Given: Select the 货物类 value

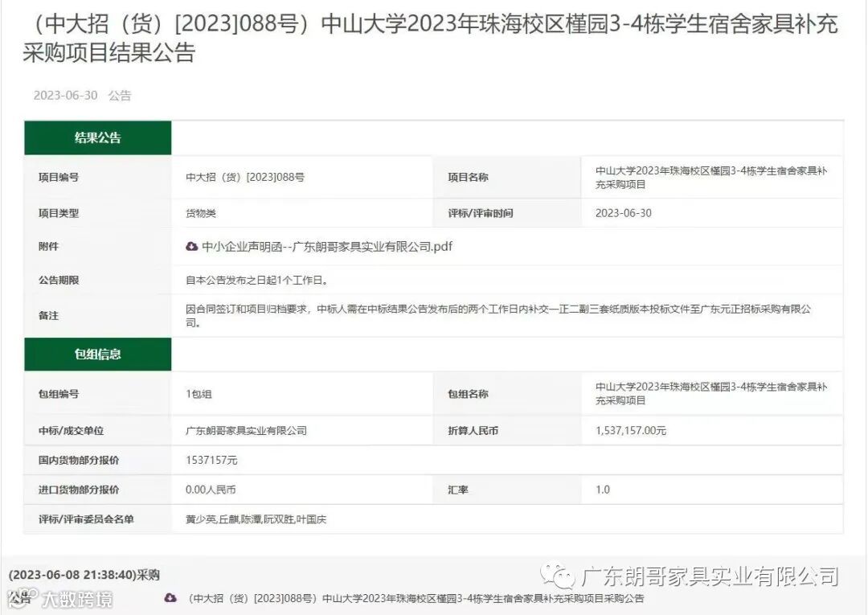Looking at the screenshot, I should point(201,213).
